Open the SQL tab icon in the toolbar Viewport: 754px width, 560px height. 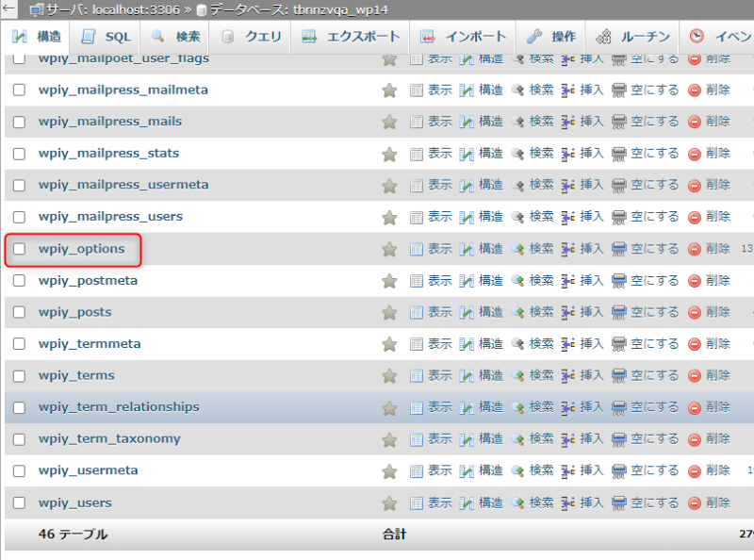(x=104, y=38)
